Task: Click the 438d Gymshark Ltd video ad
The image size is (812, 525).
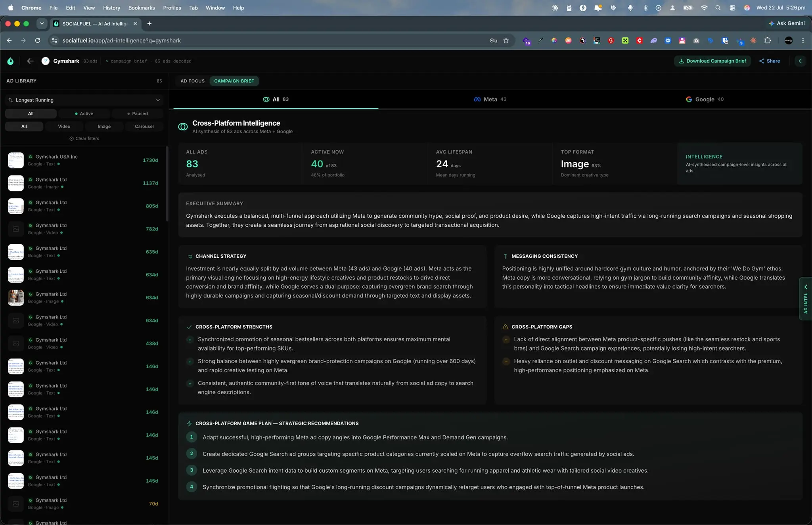Action: (x=83, y=343)
